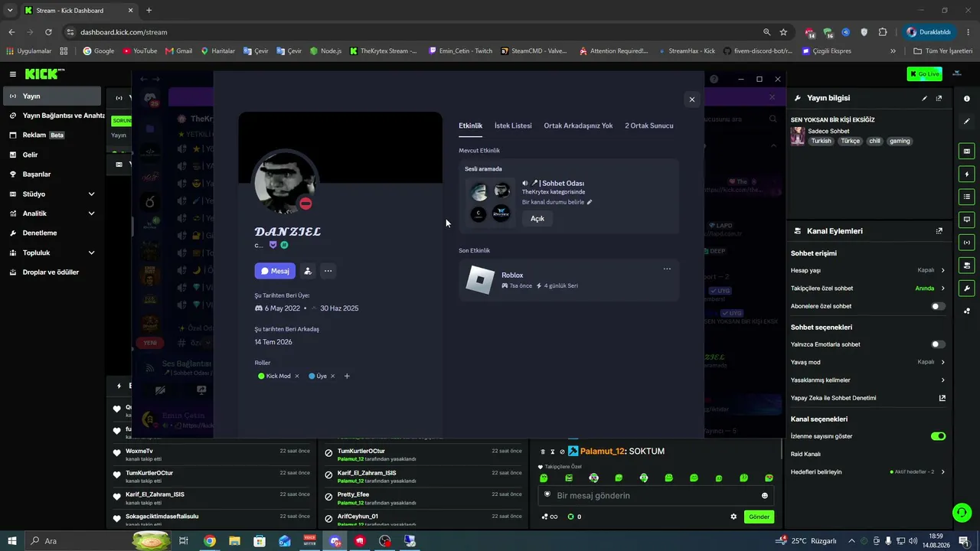Screen dimensions: 980x551
Task: Open File Explorer from the taskbar
Action: pos(234,541)
